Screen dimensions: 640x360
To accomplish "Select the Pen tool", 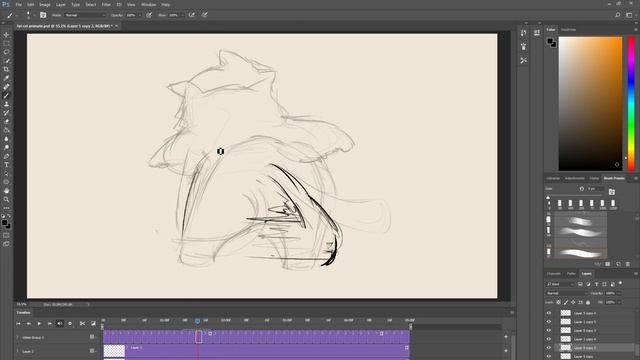I will 6,156.
